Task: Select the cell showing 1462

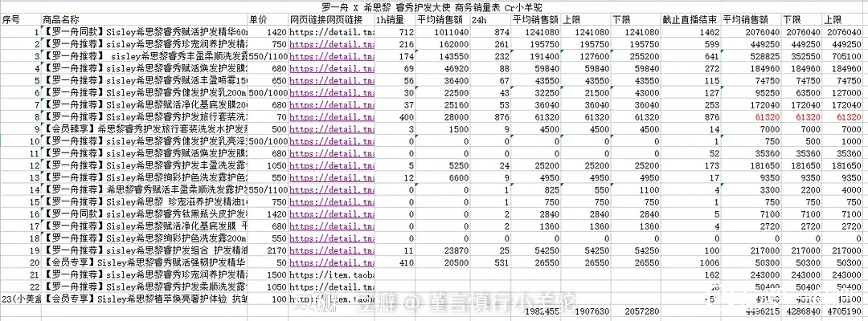Action: [691, 32]
